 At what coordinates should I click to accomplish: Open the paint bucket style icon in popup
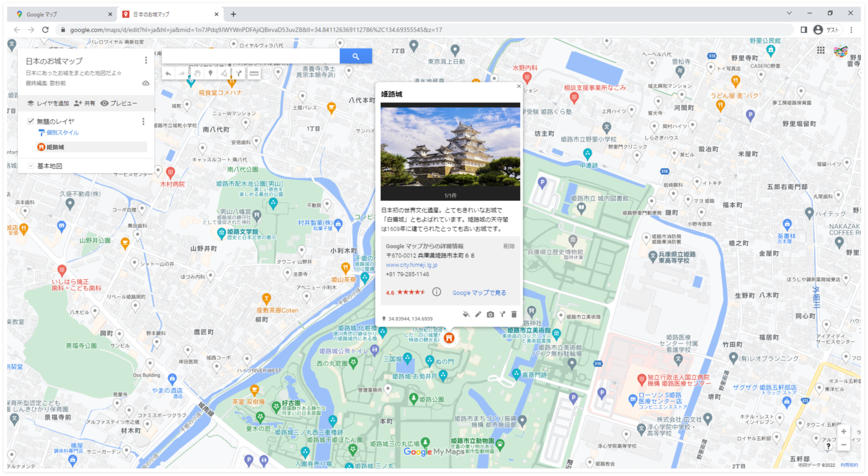[466, 314]
